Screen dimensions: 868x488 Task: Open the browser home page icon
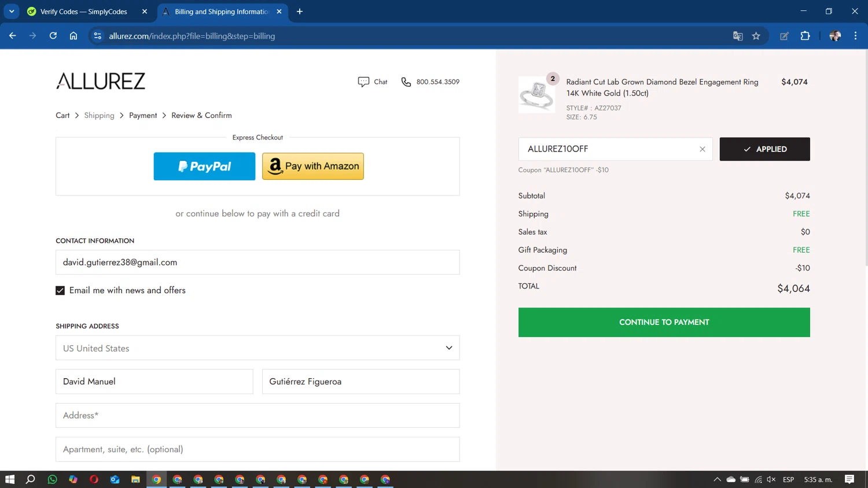(x=73, y=36)
